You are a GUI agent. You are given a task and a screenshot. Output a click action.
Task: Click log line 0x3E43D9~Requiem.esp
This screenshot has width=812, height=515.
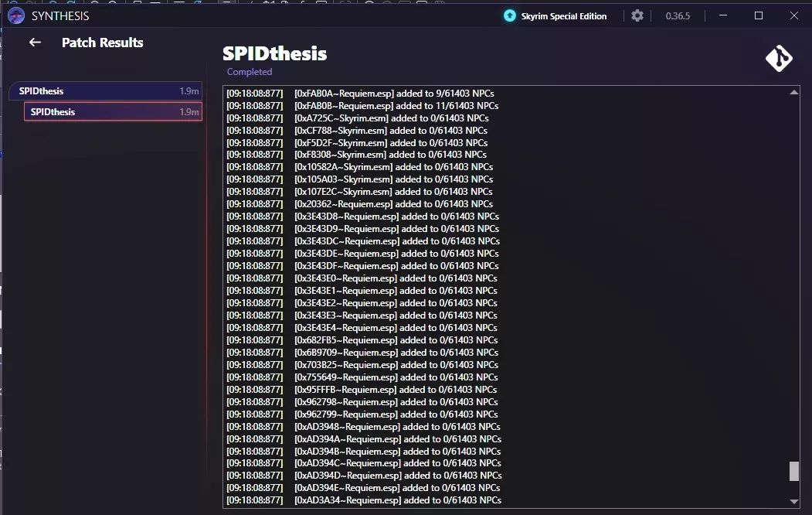[363, 229]
